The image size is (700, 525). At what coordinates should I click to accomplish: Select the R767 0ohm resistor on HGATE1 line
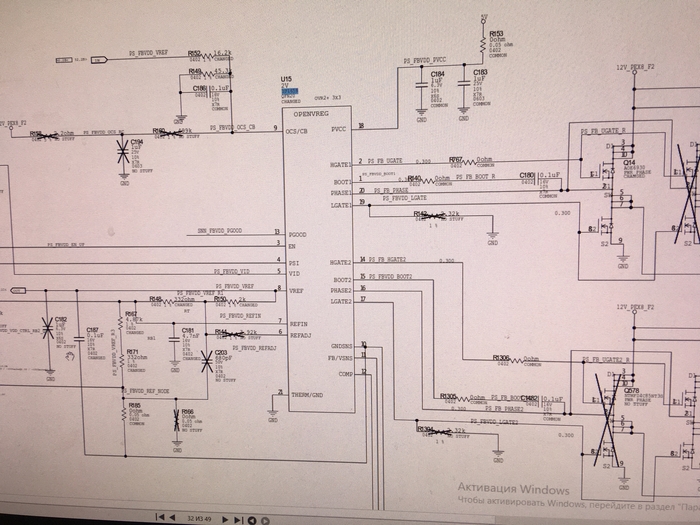tap(469, 162)
